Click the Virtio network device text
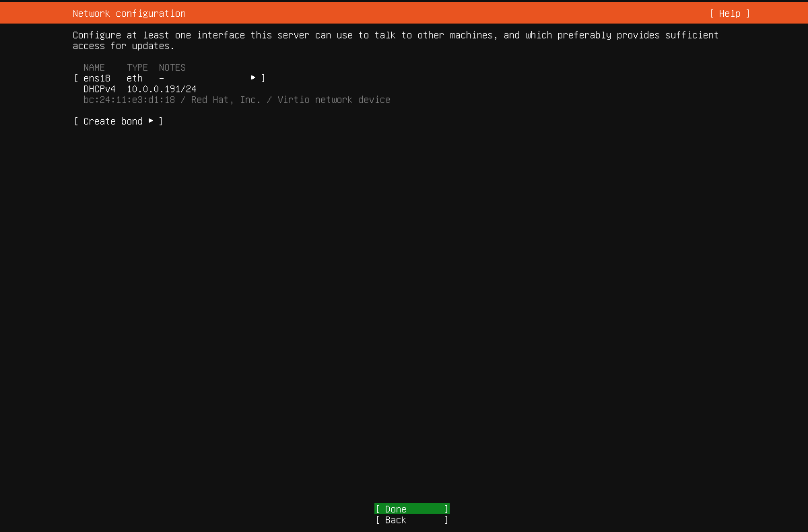This screenshot has height=532, width=808. click(333, 100)
